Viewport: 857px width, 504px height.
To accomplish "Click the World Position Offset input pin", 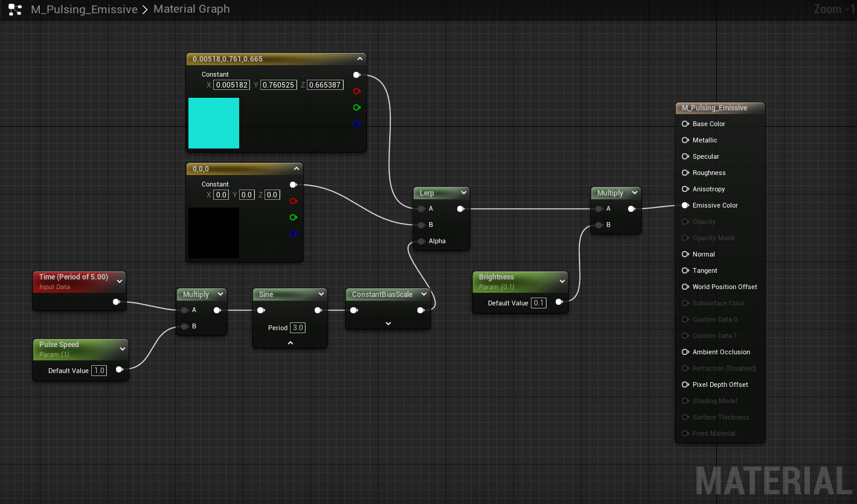I will [685, 287].
